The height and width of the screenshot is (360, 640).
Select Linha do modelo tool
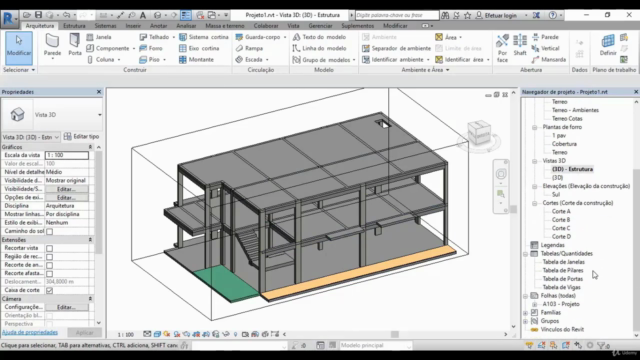point(319,48)
